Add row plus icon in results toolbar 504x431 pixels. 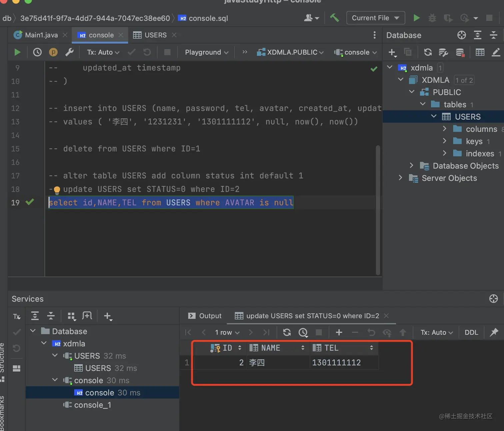[x=339, y=332]
